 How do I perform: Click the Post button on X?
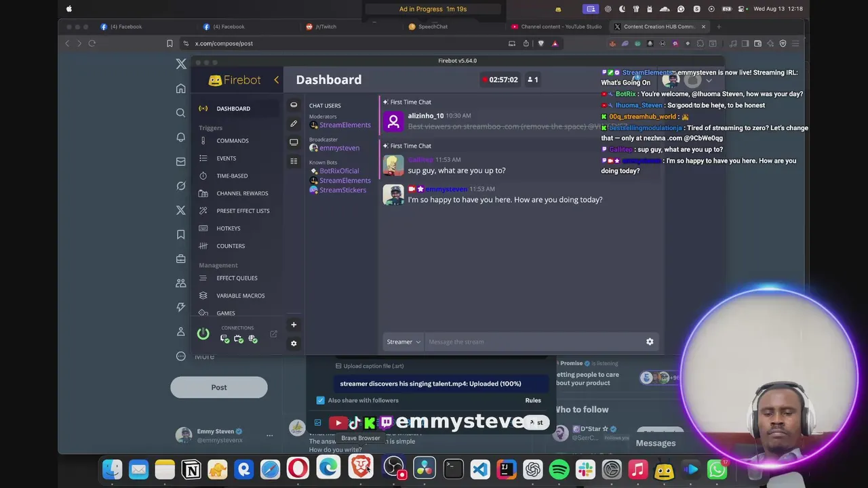coord(219,387)
